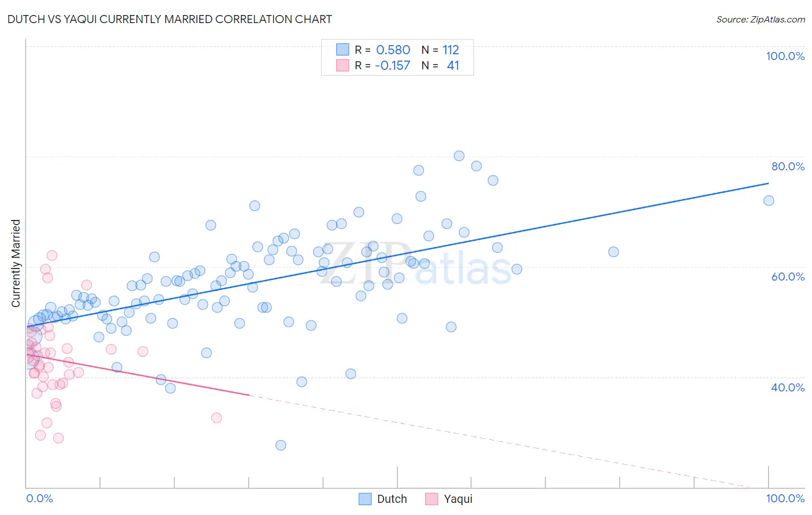The width and height of the screenshot is (812, 515).
Task: Click the rightmost Dutch data point
Action: (x=769, y=201)
